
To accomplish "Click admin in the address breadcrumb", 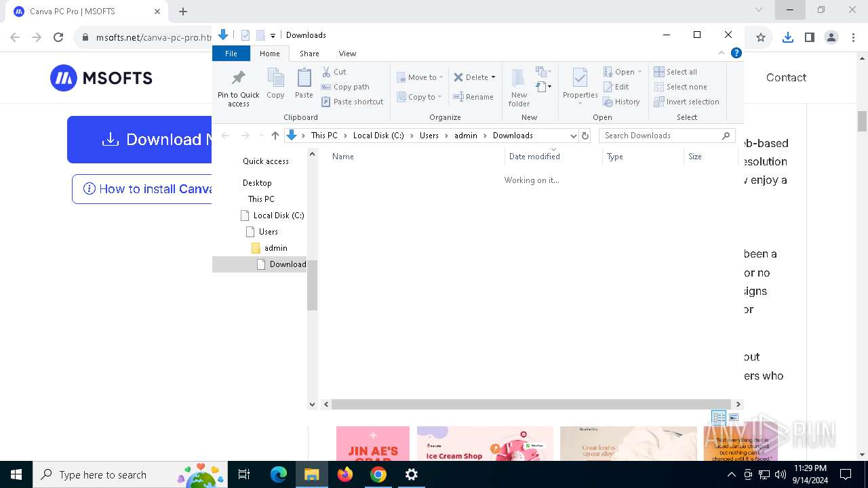I will [466, 136].
